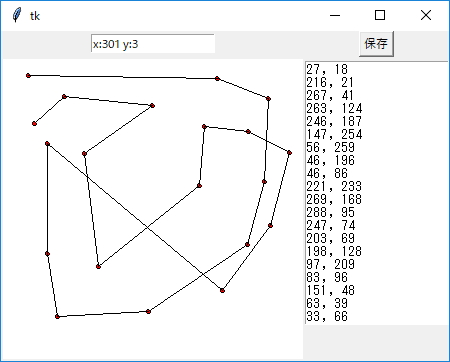The image size is (450, 362).
Task: Select the list entry "56, 259"
Action: click(330, 147)
